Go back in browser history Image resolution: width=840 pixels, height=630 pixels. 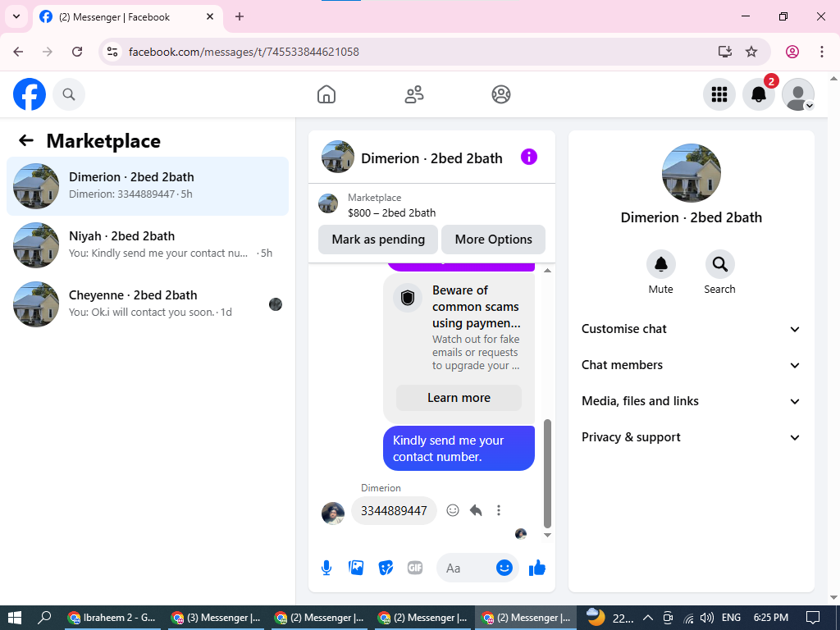[x=18, y=52]
